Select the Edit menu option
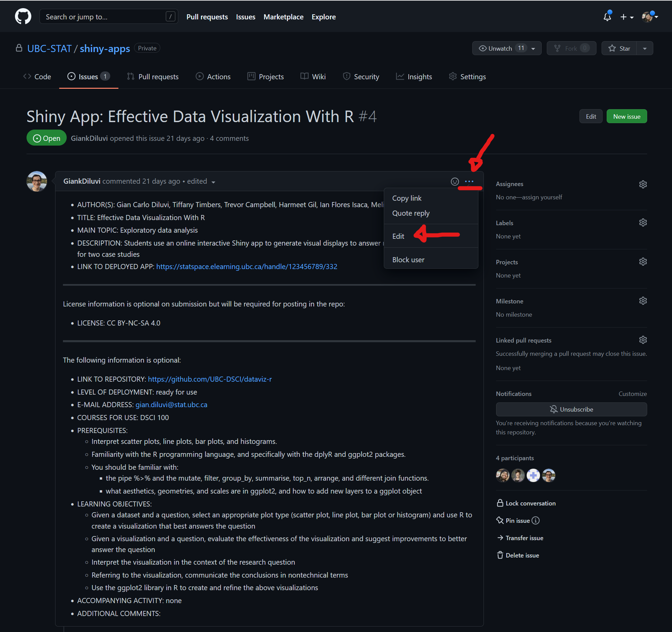 (397, 236)
